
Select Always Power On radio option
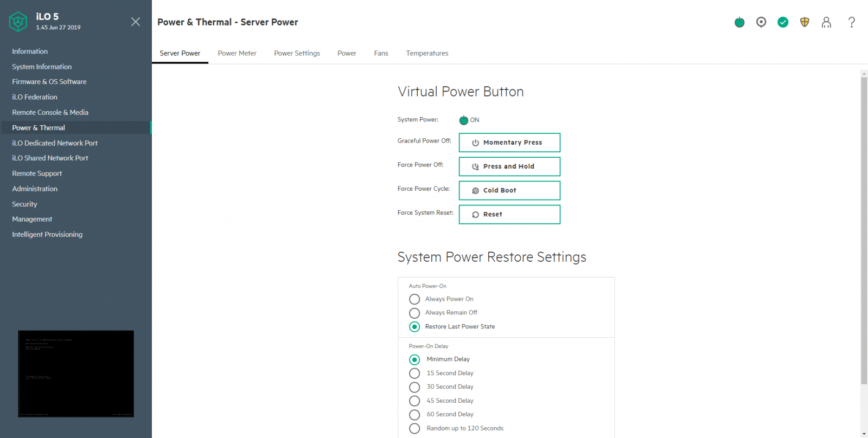[x=414, y=299]
